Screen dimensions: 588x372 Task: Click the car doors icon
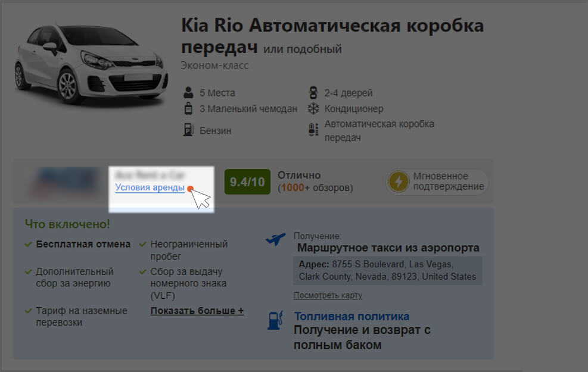(313, 92)
